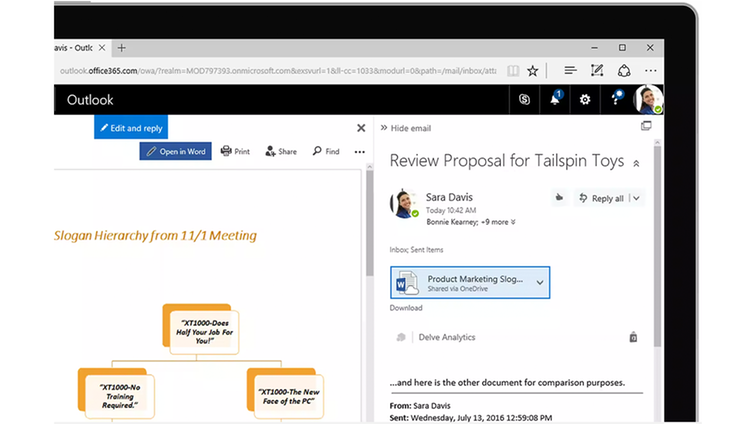Click the document preview scrollbar
This screenshot has width=750, height=424.
(x=369, y=224)
